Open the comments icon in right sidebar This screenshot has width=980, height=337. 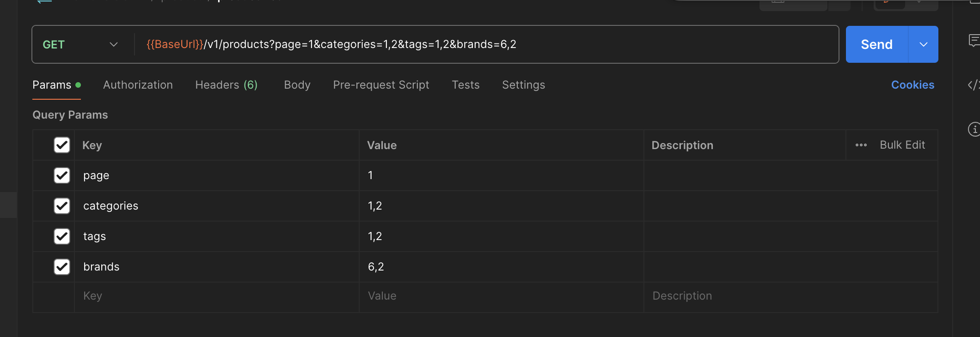974,41
